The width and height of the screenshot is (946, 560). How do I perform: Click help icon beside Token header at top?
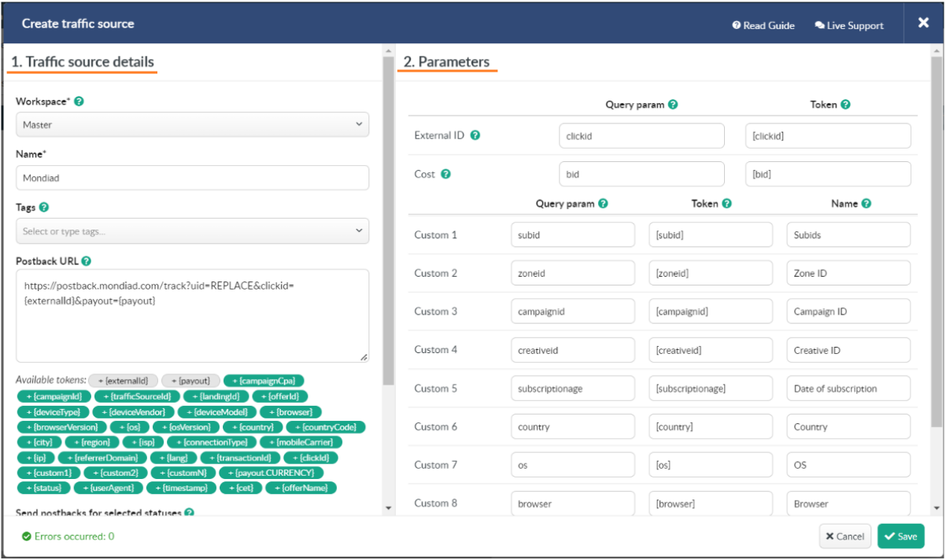tap(845, 105)
